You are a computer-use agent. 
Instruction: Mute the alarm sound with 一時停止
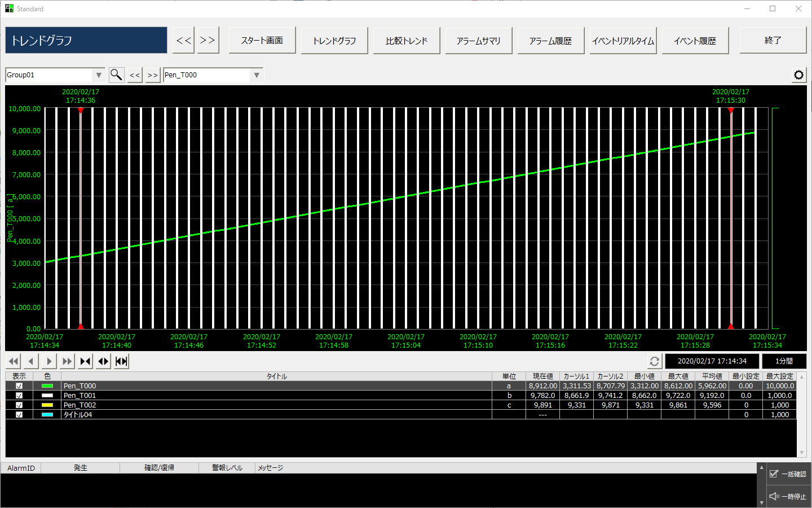click(788, 496)
